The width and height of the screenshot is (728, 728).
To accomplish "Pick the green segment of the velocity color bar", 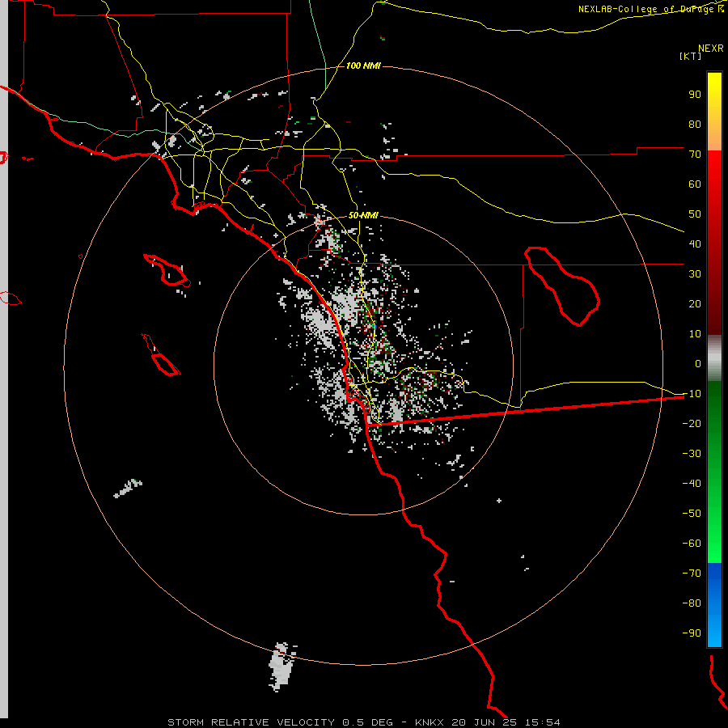I will coord(714,472).
